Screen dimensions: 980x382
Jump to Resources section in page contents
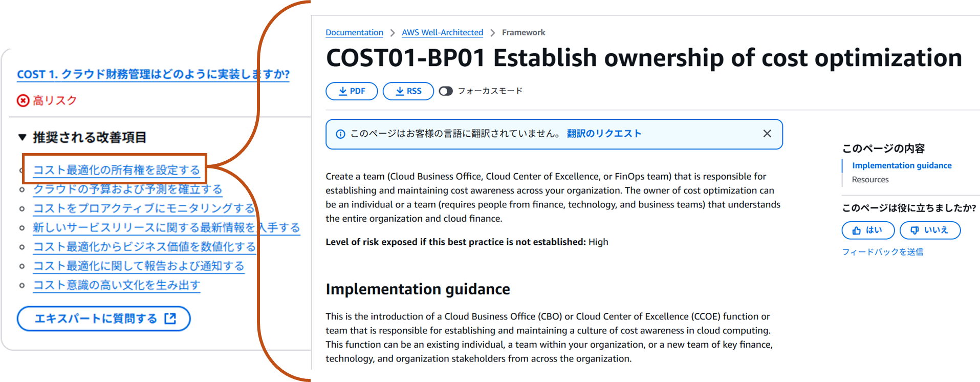pyautogui.click(x=870, y=180)
